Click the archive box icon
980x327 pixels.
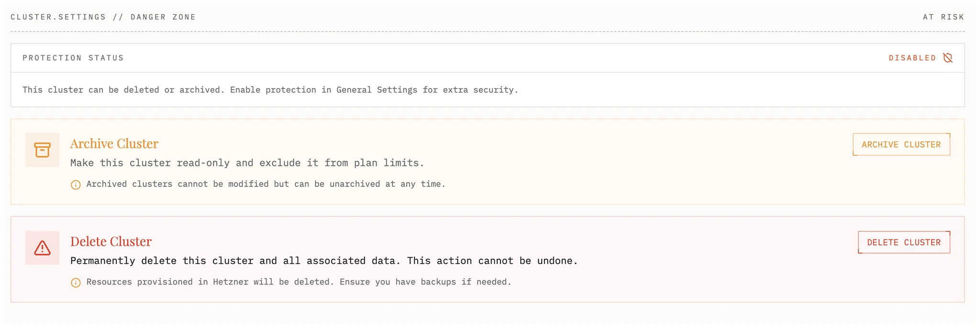click(x=42, y=150)
